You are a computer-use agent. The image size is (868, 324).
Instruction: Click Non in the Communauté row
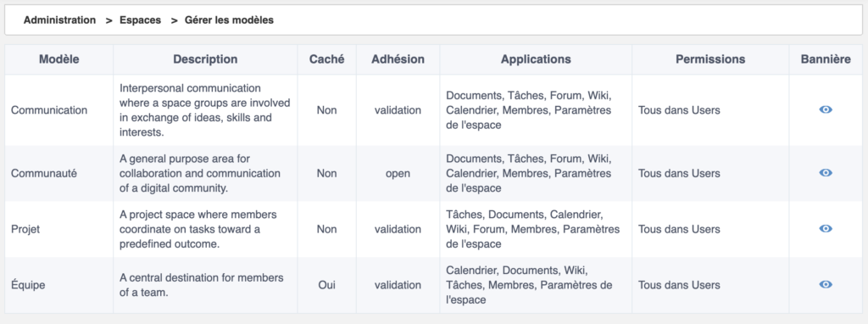click(326, 173)
